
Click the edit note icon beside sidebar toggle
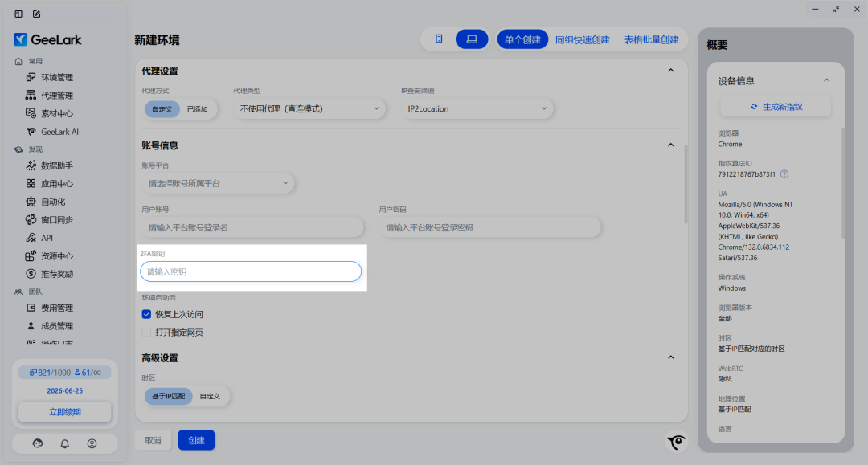coord(36,14)
